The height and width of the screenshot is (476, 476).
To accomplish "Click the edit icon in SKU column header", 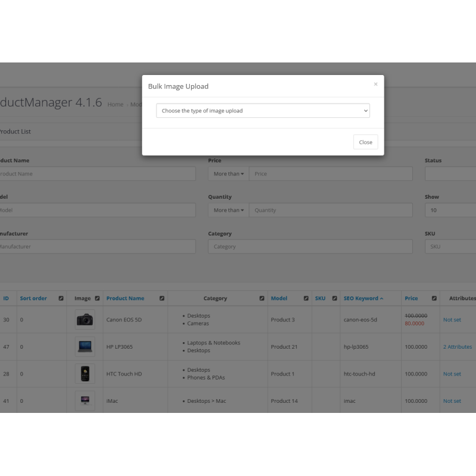I will (334, 299).
